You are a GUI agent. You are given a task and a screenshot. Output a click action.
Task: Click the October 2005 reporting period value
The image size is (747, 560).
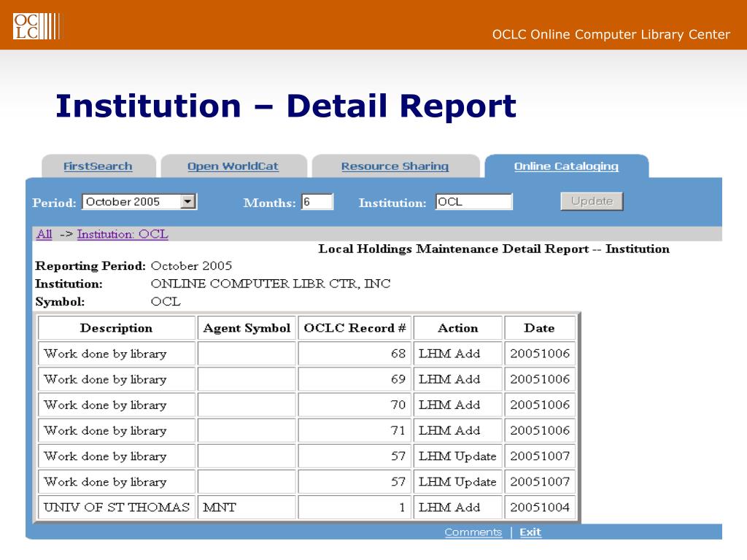click(192, 265)
